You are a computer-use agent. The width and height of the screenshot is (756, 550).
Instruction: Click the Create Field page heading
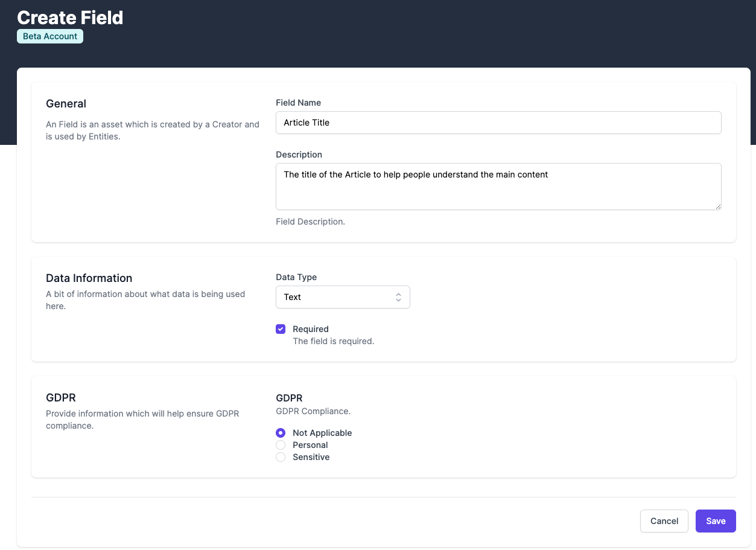pos(70,18)
